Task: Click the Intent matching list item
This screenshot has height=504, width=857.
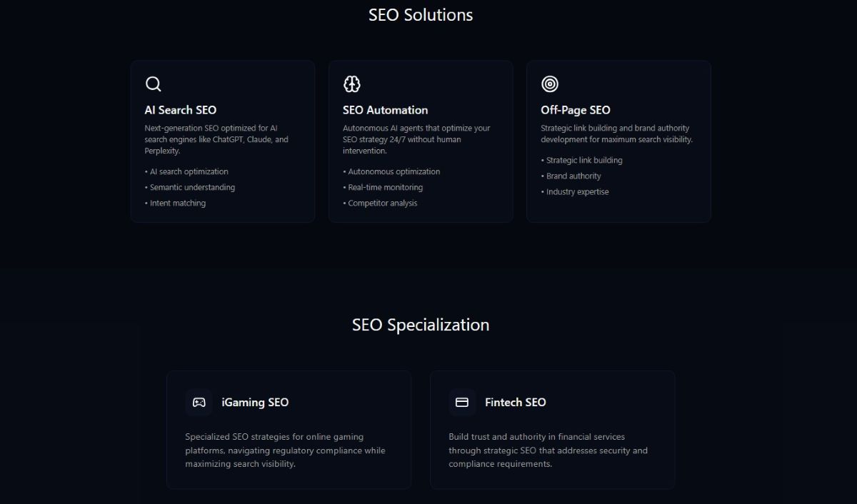Action: click(177, 203)
